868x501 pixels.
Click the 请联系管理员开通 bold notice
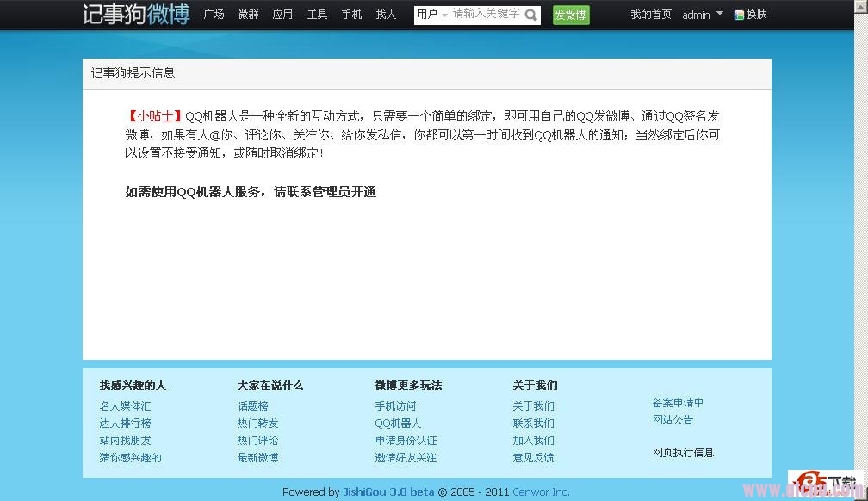click(x=325, y=192)
